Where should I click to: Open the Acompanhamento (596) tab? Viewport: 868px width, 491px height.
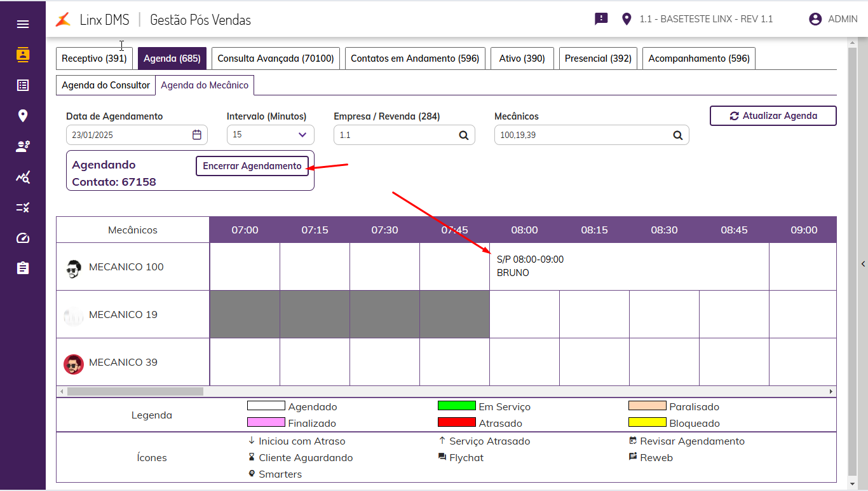(x=699, y=59)
